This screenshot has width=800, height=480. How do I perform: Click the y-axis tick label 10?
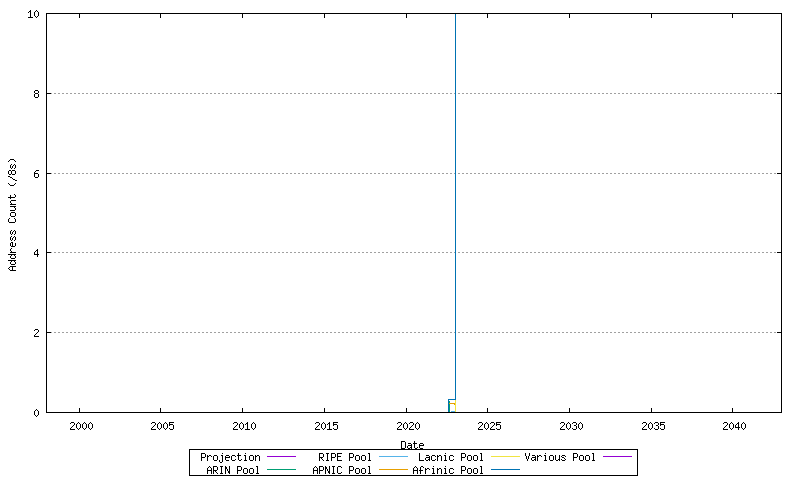pyautogui.click(x=32, y=14)
